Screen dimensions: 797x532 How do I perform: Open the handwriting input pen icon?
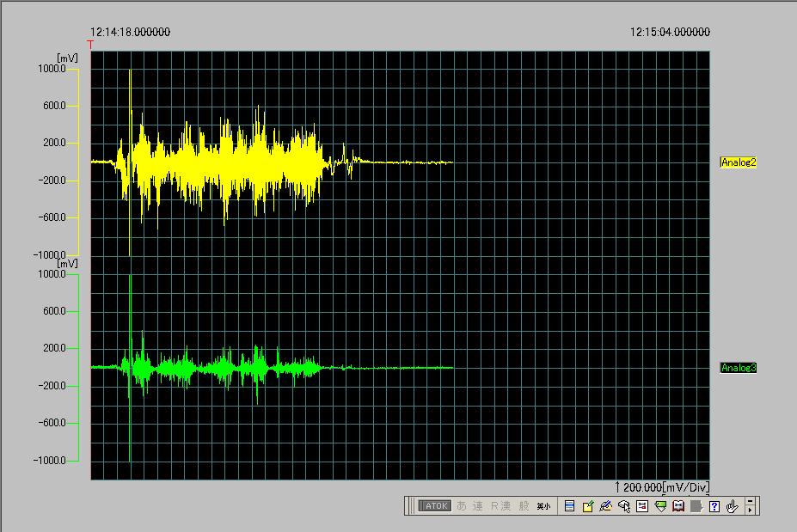605,506
